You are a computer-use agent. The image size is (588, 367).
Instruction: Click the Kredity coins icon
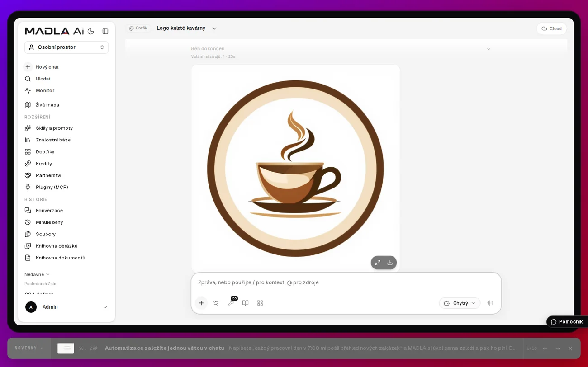pyautogui.click(x=28, y=164)
